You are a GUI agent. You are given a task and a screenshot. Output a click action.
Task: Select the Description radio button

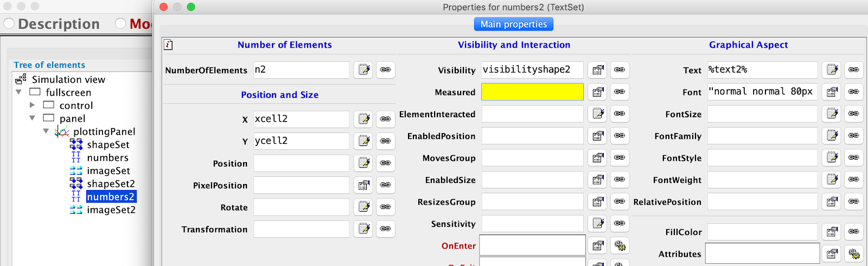coord(9,24)
